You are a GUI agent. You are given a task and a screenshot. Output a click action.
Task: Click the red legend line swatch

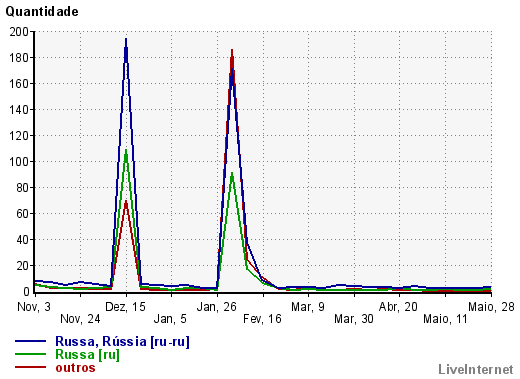(30, 367)
